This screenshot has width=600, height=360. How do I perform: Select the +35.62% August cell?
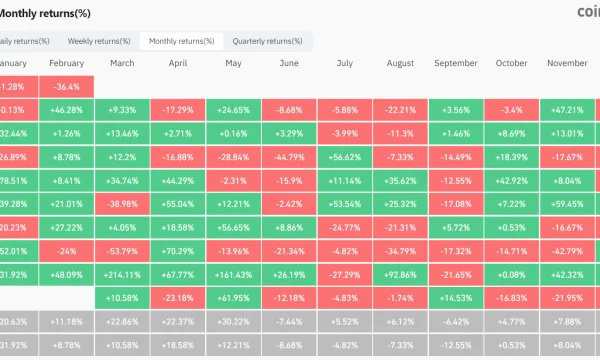(x=400, y=181)
